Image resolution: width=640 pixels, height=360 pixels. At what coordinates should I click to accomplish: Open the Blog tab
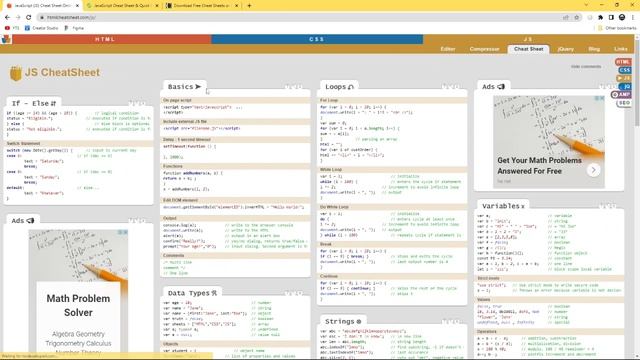point(594,49)
